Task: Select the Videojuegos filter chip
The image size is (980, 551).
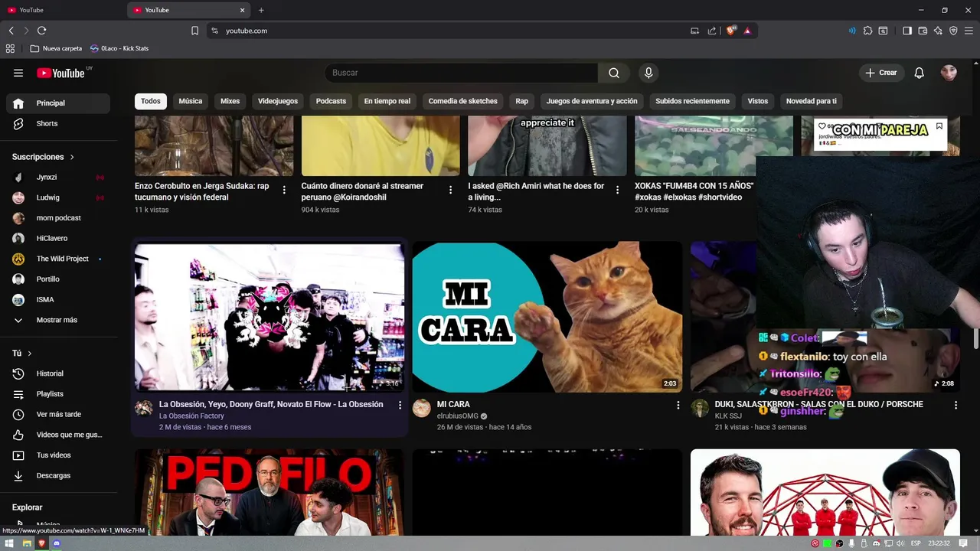Action: click(x=278, y=101)
